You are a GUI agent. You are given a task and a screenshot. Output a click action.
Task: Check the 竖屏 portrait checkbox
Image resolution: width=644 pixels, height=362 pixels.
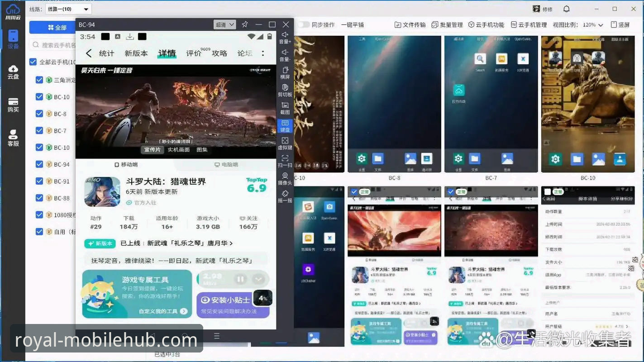(x=614, y=25)
